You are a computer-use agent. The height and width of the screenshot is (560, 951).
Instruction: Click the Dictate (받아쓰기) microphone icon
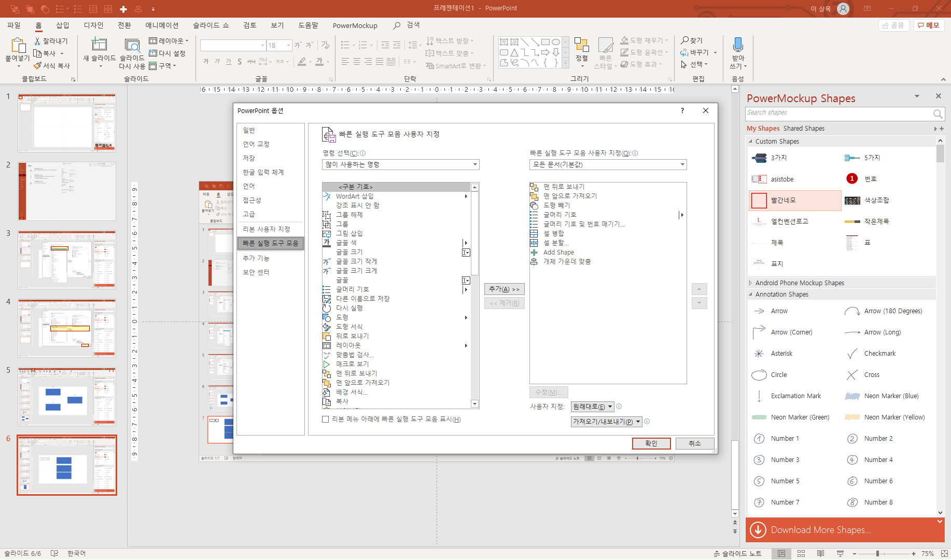(738, 45)
